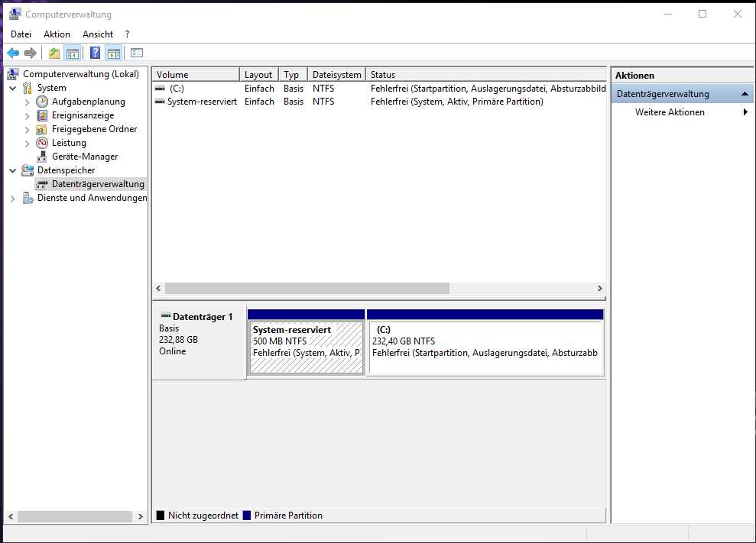756x543 pixels.
Task: Open the Weitere Aktionen submenu arrow
Action: pyautogui.click(x=745, y=112)
